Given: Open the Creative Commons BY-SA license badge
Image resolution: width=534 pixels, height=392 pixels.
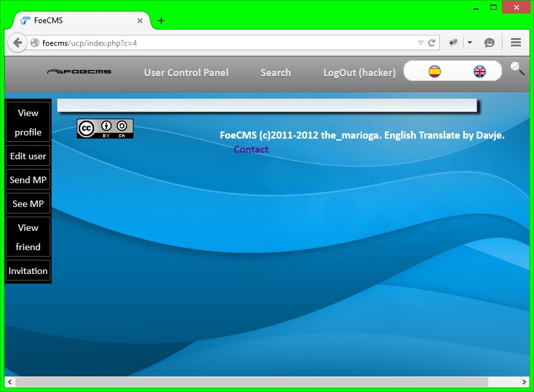Looking at the screenshot, I should (105, 129).
